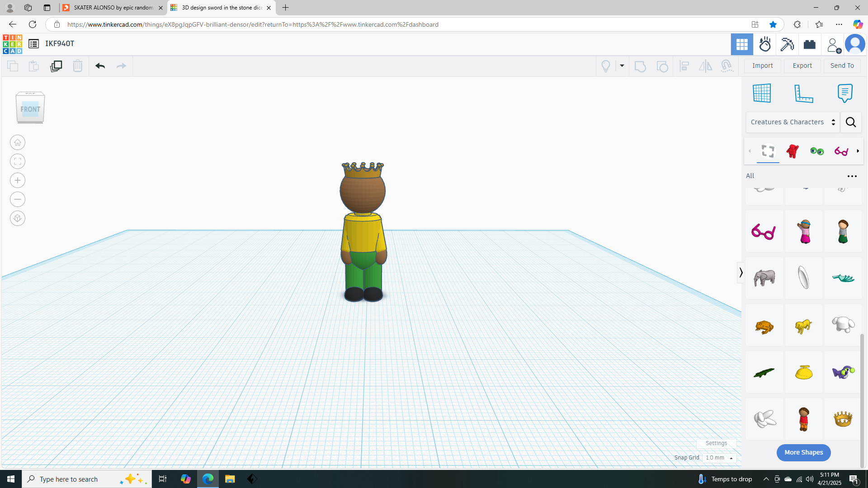Click the Group shapes icon
The width and height of the screenshot is (868, 488).
[x=640, y=66]
